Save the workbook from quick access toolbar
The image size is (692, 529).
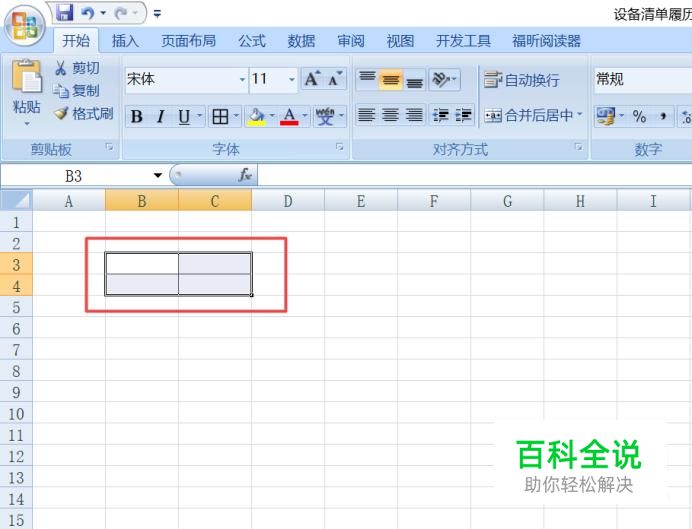pyautogui.click(x=64, y=12)
